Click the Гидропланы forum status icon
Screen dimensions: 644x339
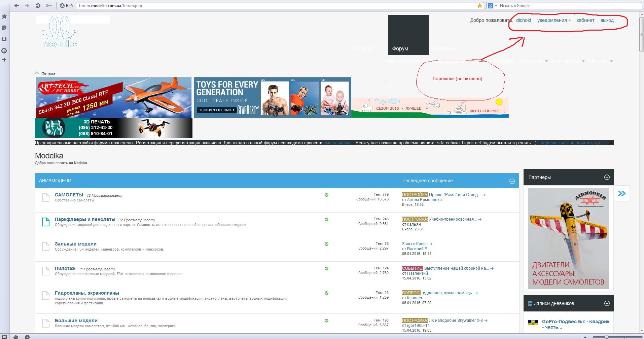coord(46,296)
